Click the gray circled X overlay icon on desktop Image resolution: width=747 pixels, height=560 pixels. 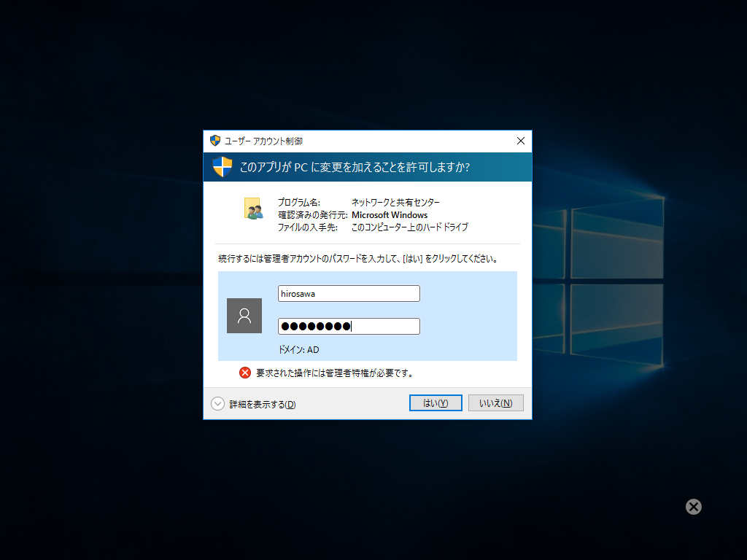[694, 507]
